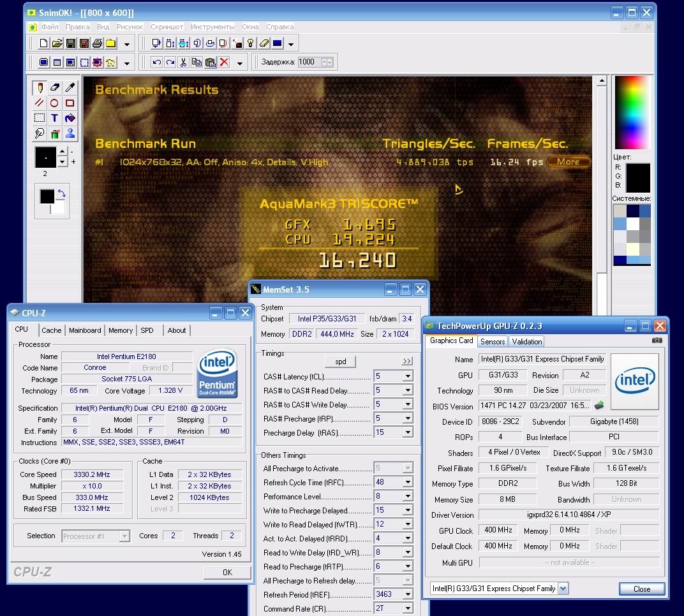Choose the dashed rectangular selection tool
The image size is (684, 616).
[40, 118]
